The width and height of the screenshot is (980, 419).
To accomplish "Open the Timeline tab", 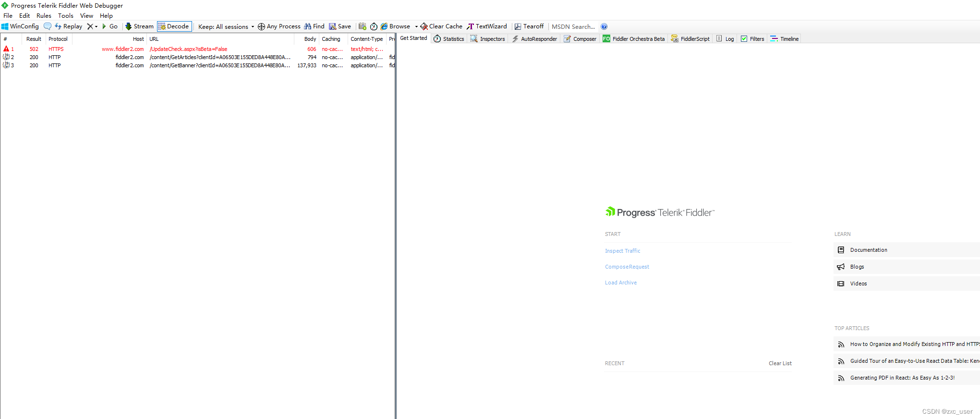I will coord(785,39).
